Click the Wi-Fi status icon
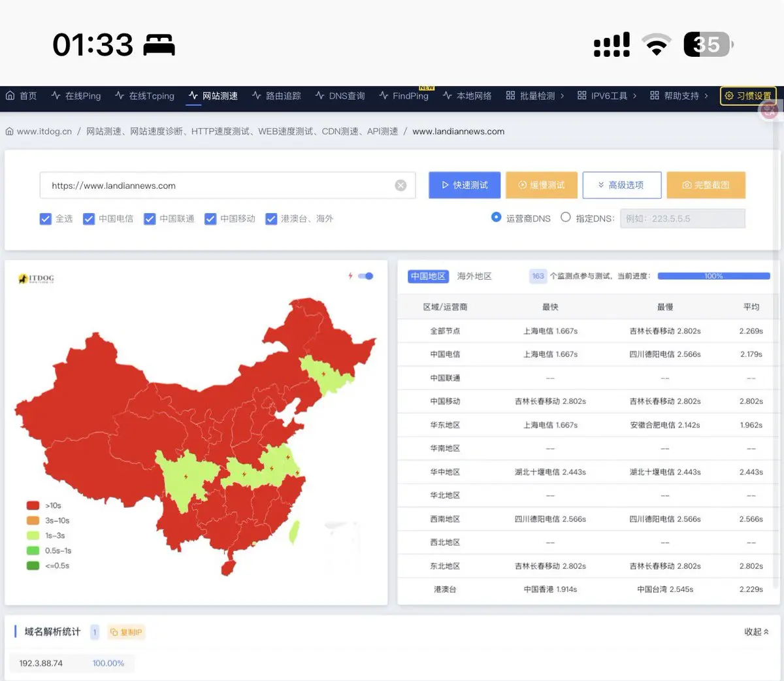Viewport: 784px width, 681px height. click(x=657, y=44)
